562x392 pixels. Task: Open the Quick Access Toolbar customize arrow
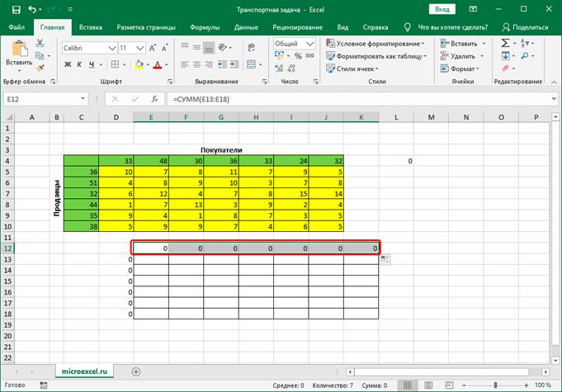(x=70, y=10)
